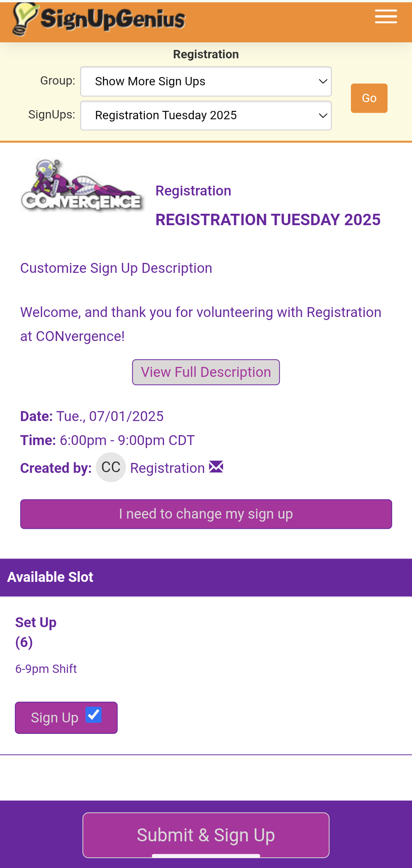This screenshot has width=412, height=868.
Task: Click the envelope icon to email creator
Action: pyautogui.click(x=216, y=467)
